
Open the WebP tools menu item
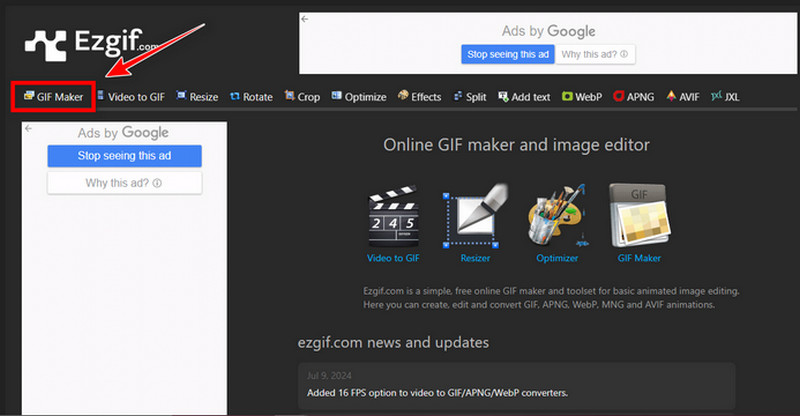pyautogui.click(x=581, y=97)
